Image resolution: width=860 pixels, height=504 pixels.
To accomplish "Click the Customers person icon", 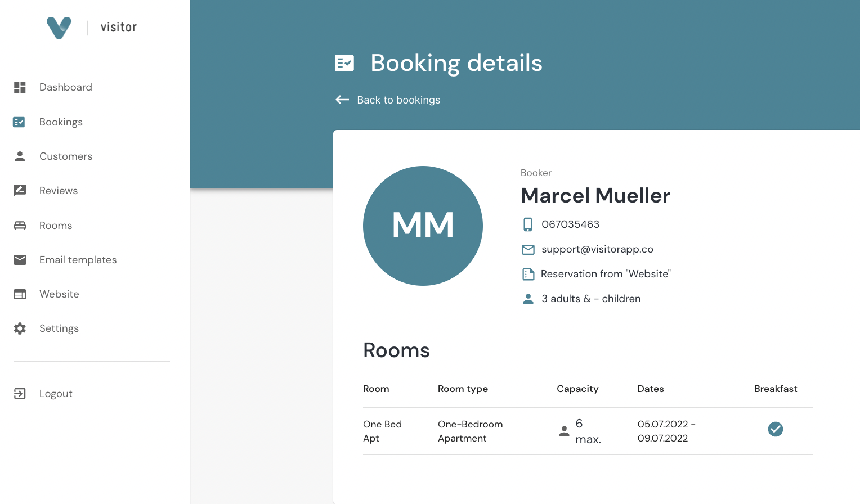I will pyautogui.click(x=20, y=156).
